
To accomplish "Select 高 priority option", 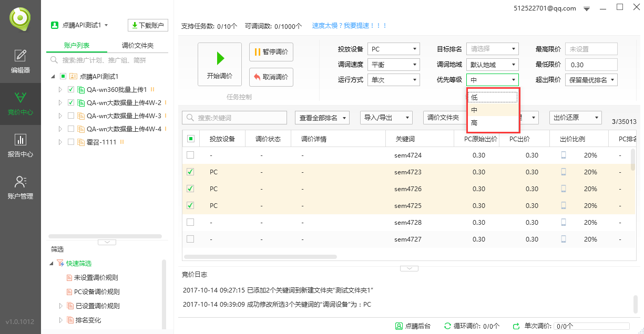I will (x=493, y=123).
